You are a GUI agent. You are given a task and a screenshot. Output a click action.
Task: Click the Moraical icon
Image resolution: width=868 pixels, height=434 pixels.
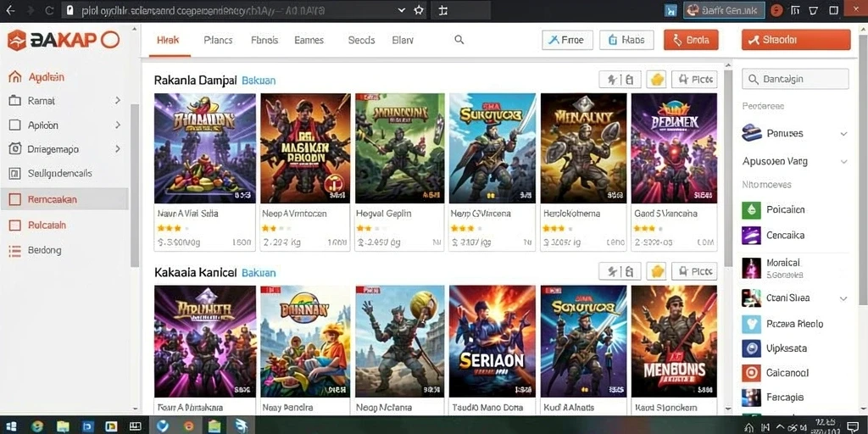click(x=751, y=268)
